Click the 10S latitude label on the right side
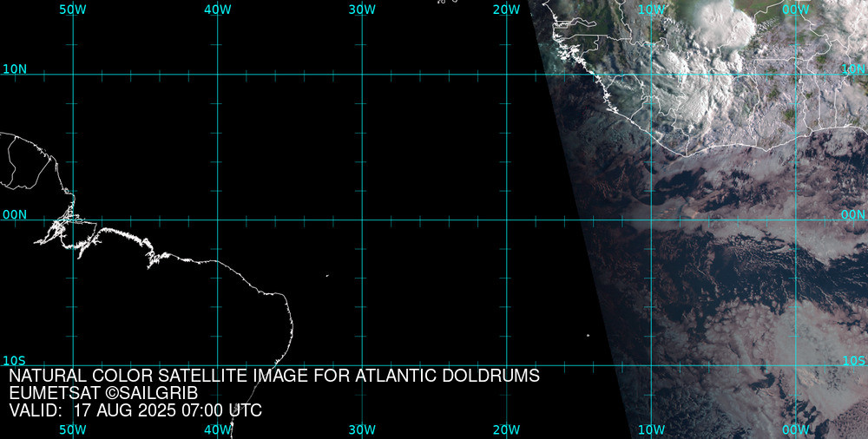The width and height of the screenshot is (868, 439). coord(853,361)
